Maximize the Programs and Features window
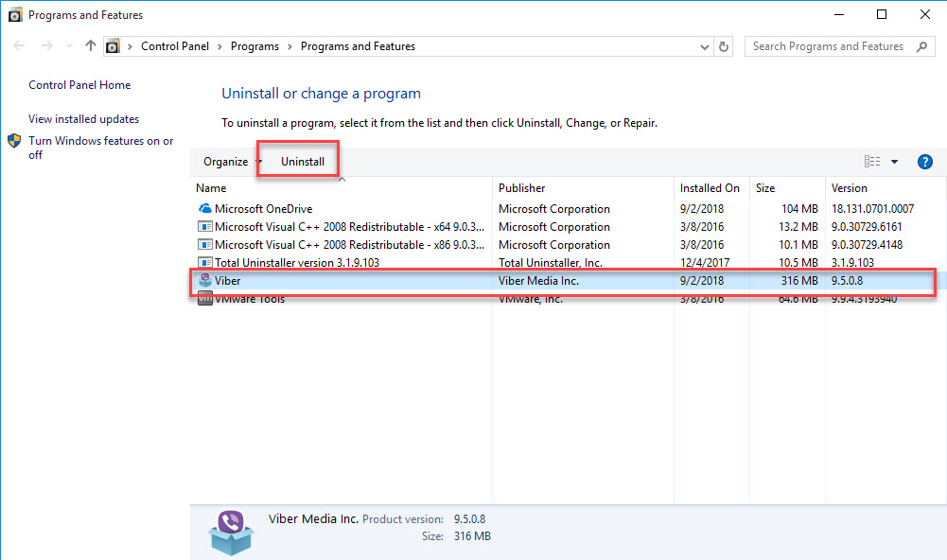This screenshot has width=947, height=560. pos(882,14)
